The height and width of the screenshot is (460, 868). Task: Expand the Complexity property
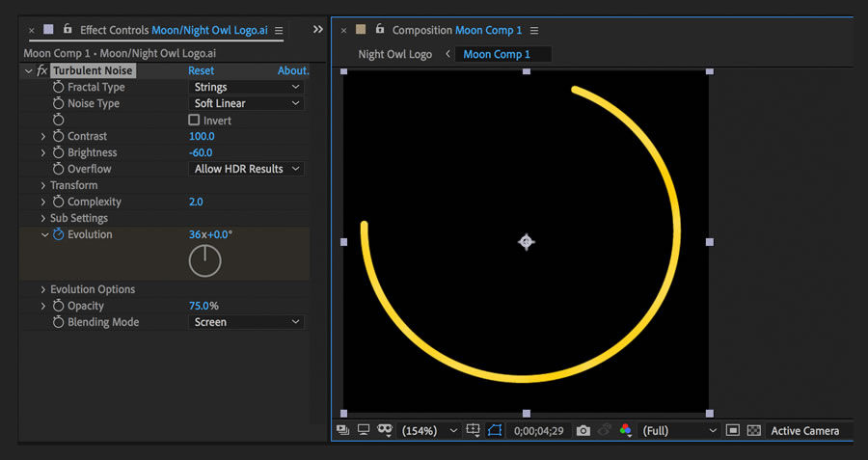(43, 203)
